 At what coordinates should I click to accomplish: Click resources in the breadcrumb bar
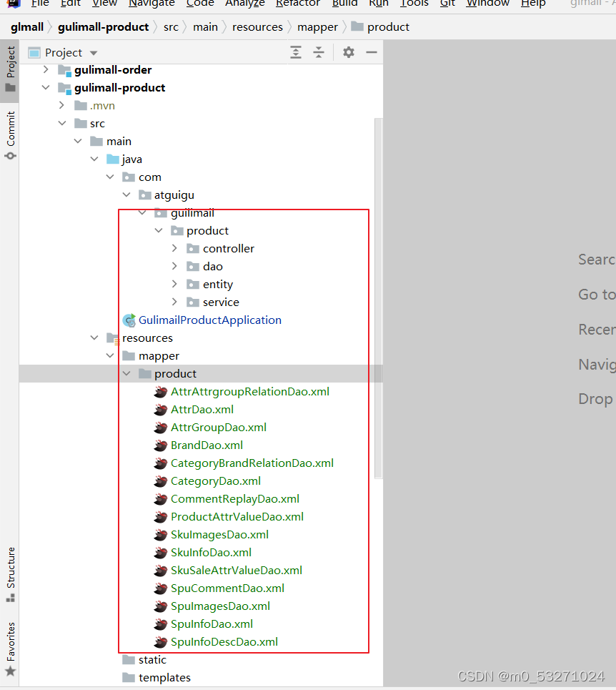click(x=257, y=27)
